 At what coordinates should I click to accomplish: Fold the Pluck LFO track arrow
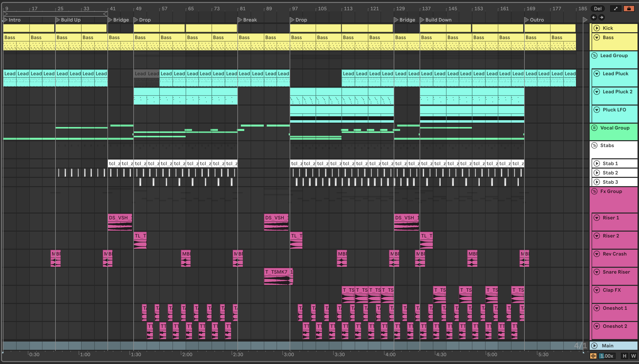coord(597,110)
